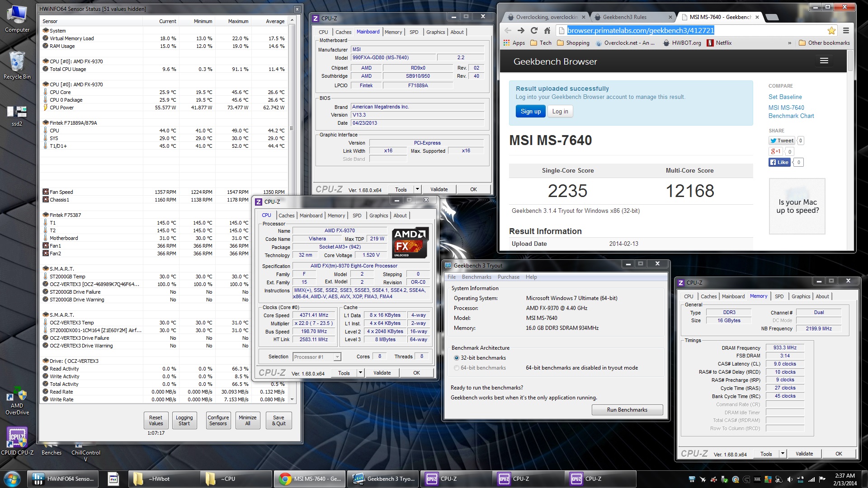868x488 pixels.
Task: Open the Recycle Bin desktop icon
Action: (x=17, y=66)
